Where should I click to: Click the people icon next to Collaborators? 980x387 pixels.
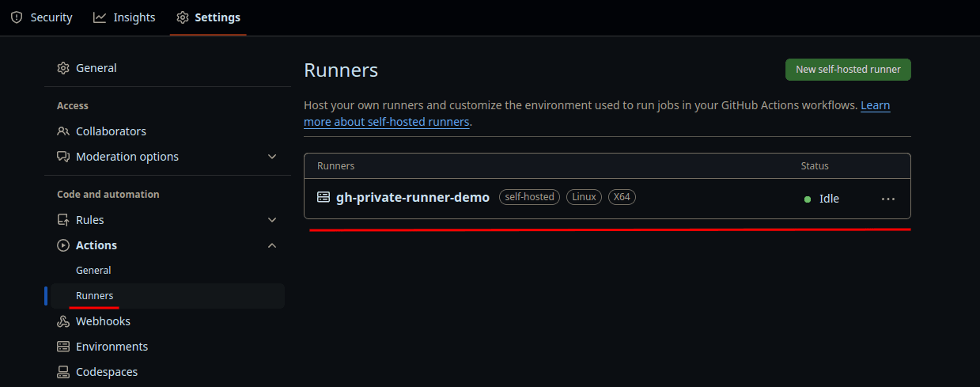coord(63,131)
